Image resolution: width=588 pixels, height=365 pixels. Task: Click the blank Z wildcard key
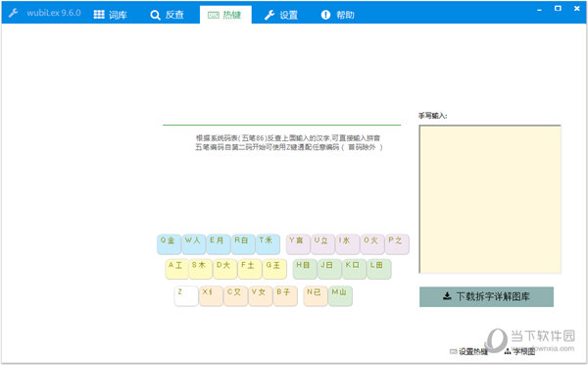186,296
